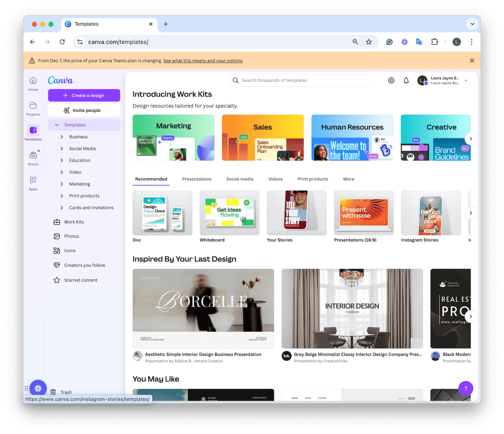Screen dimensions: 504x434
Task: Open the account dropdown next to Laura Jayne
Action: 466,80
